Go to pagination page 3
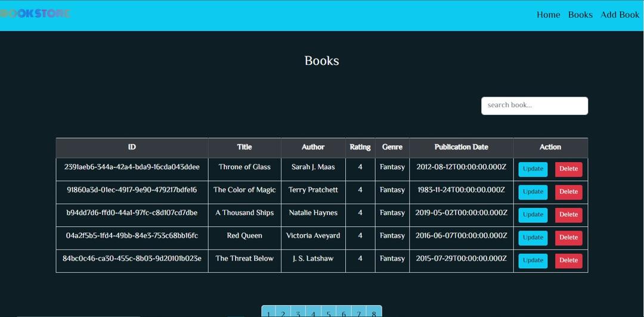The image size is (644, 317). [x=298, y=312]
